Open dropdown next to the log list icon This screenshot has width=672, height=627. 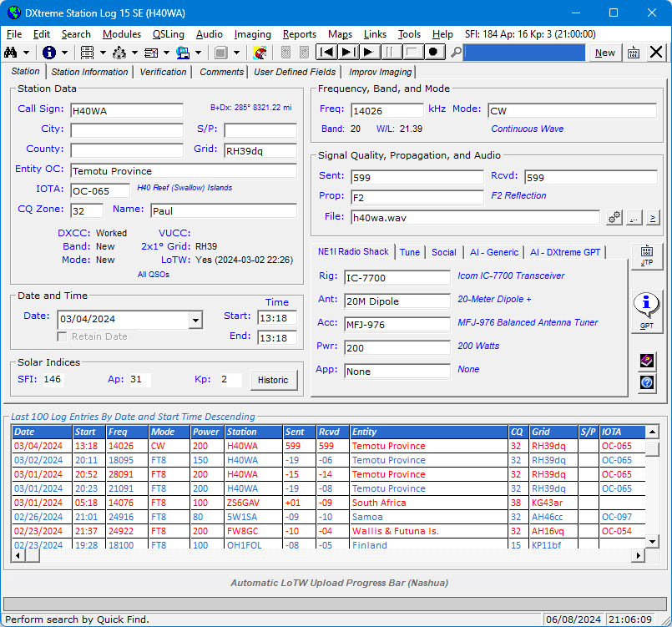103,53
